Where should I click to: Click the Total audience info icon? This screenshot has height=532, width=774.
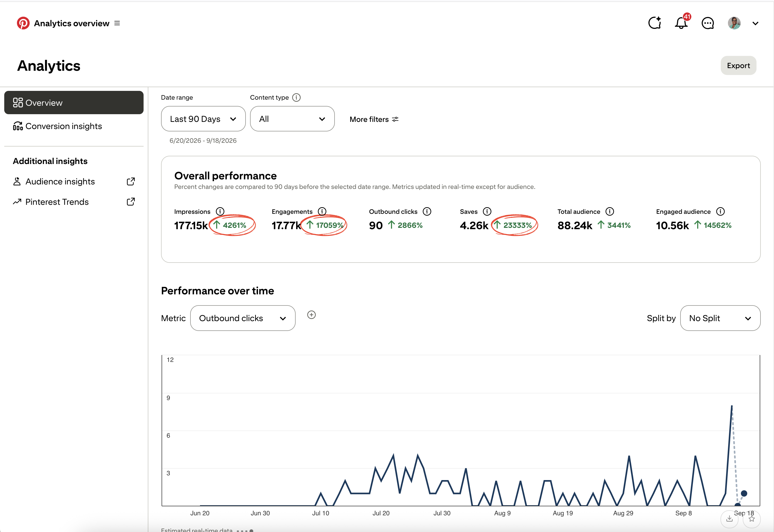(610, 211)
